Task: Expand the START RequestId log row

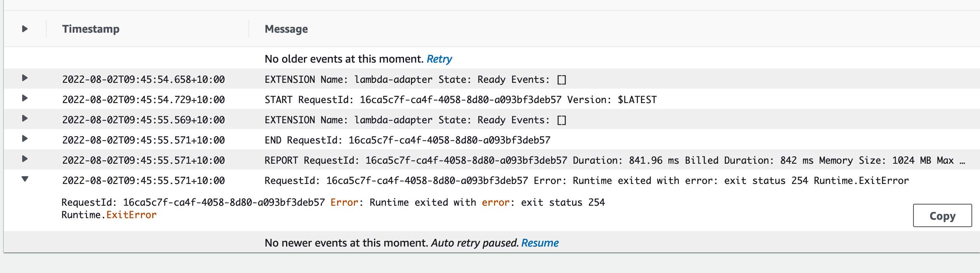Action: click(25, 98)
